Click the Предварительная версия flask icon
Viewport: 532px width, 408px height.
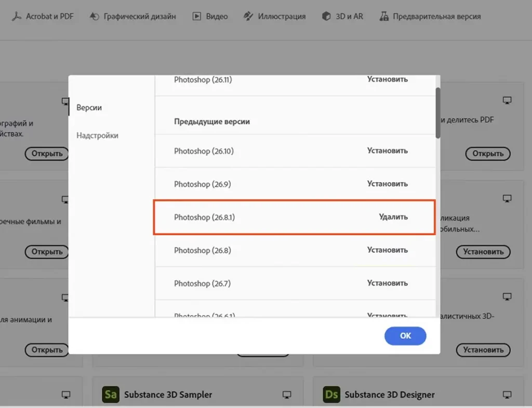pos(384,16)
